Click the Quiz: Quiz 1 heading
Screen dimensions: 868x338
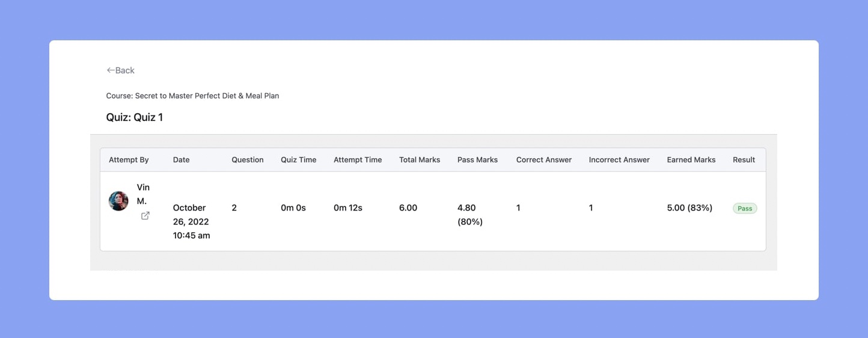pyautogui.click(x=135, y=117)
